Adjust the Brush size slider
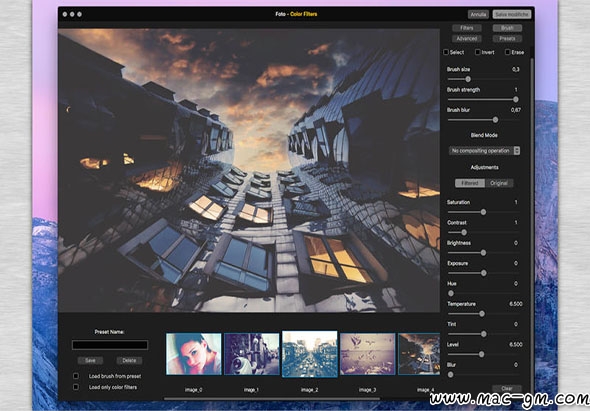This screenshot has width=590, height=411. click(x=484, y=79)
